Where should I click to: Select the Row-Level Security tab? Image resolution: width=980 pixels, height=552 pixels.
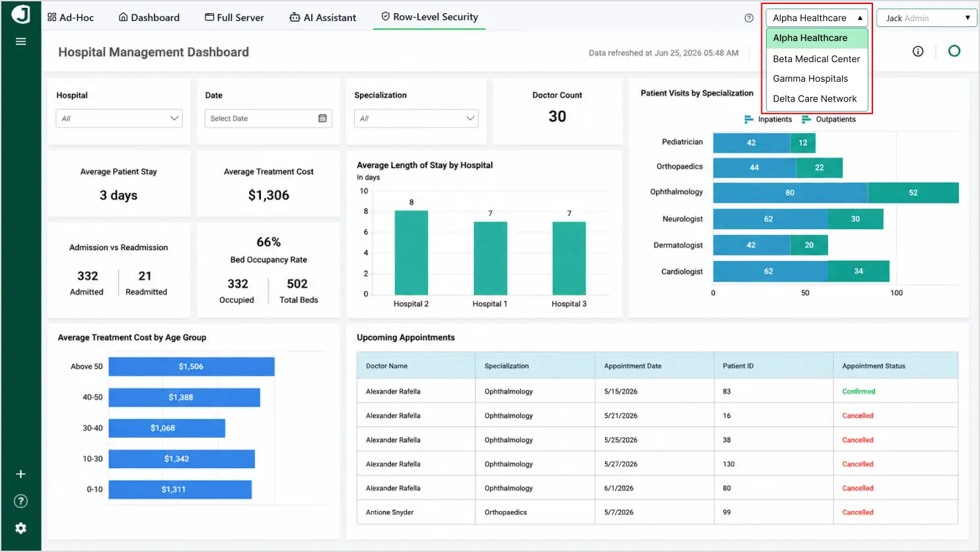click(429, 17)
